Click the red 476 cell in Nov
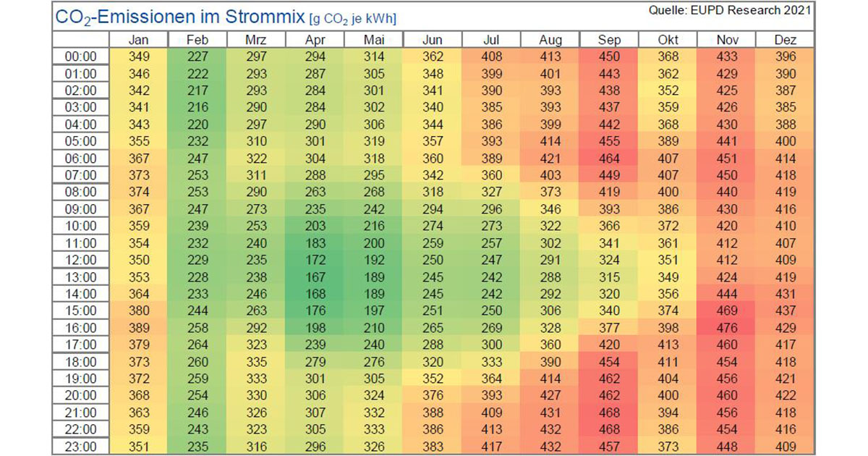The image size is (868, 456). coord(726,328)
